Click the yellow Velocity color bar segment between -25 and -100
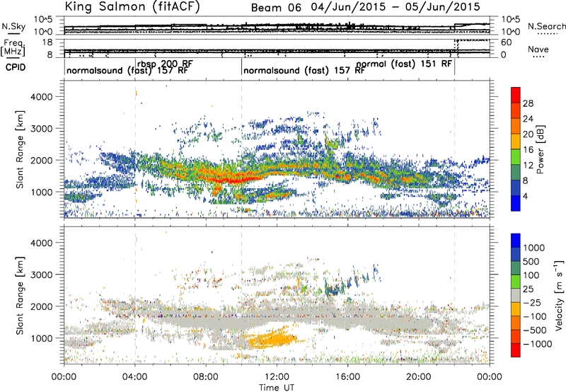The height and width of the screenshot is (392, 566). point(516,309)
